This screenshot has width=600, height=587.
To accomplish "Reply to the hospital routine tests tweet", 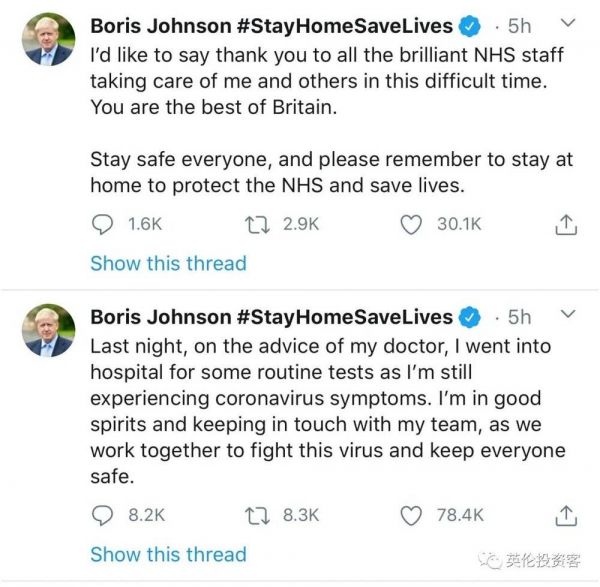I will point(103,515).
